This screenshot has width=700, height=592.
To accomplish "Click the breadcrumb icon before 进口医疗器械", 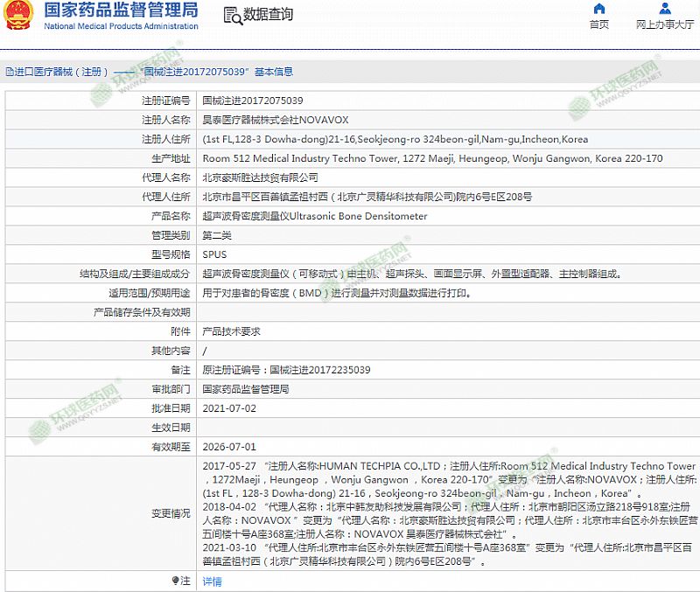I will tap(9, 72).
